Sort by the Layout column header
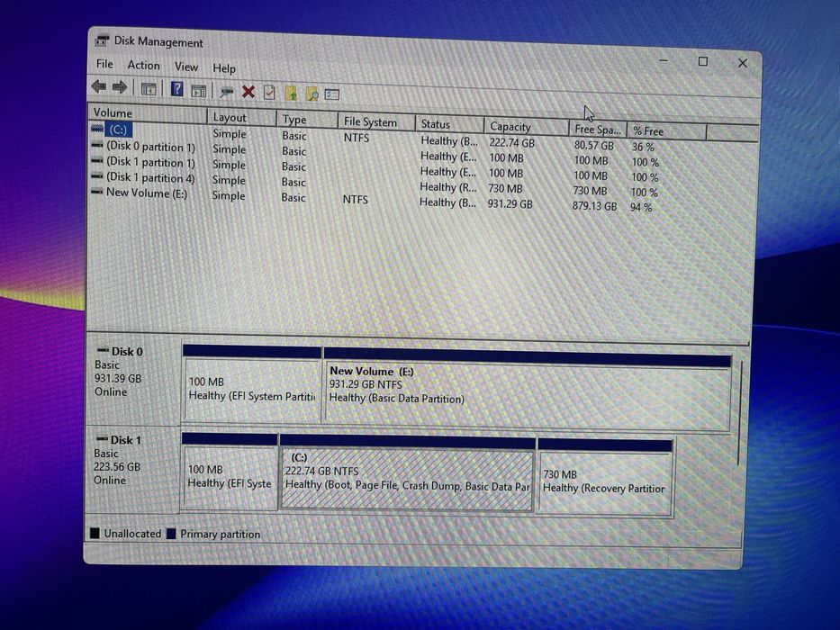 tap(241, 117)
